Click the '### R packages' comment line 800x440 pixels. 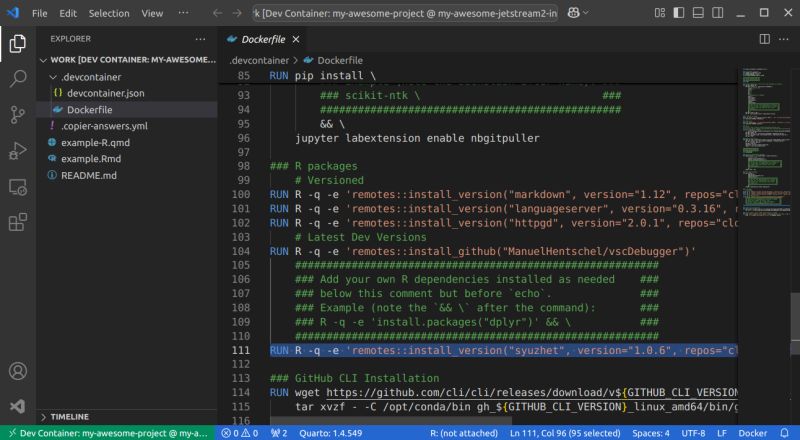point(313,166)
